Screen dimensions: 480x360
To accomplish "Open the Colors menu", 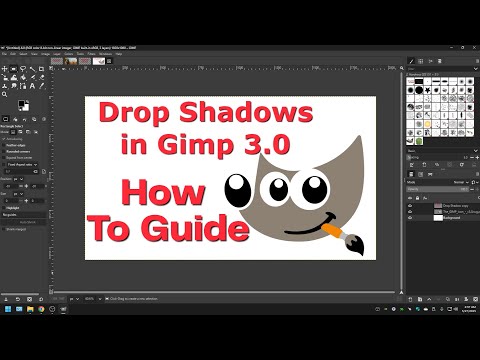I will tap(68, 54).
